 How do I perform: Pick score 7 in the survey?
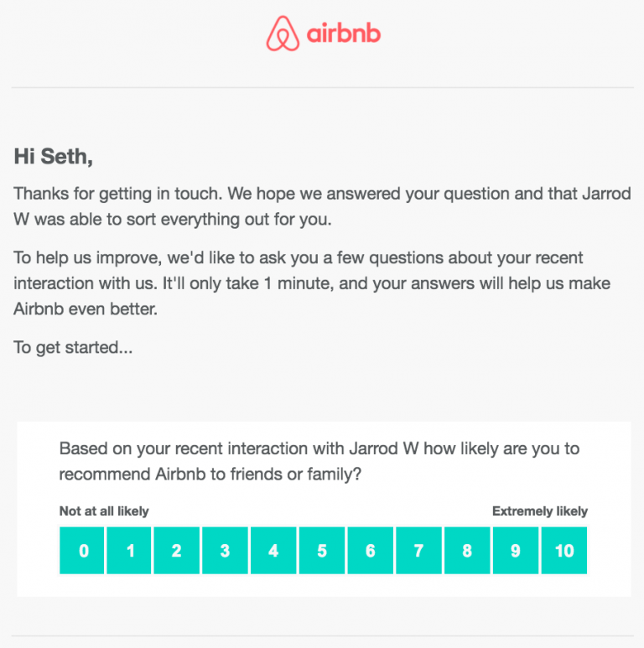[418, 551]
